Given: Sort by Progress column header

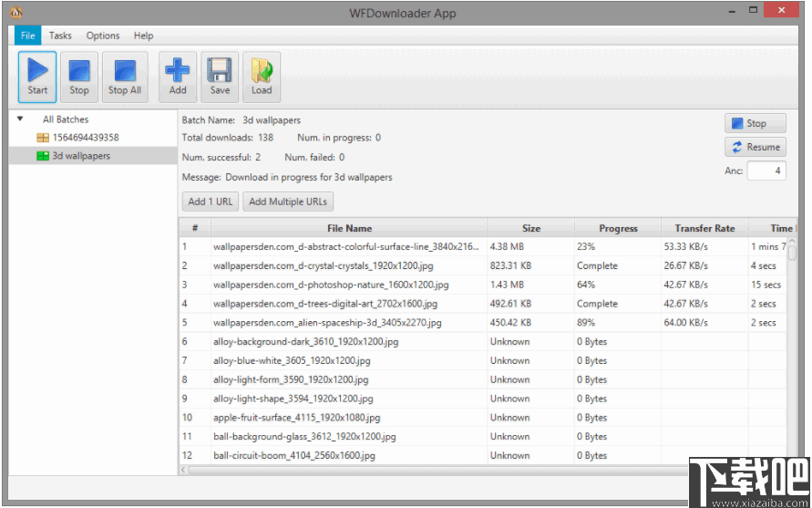Looking at the screenshot, I should click(x=618, y=228).
